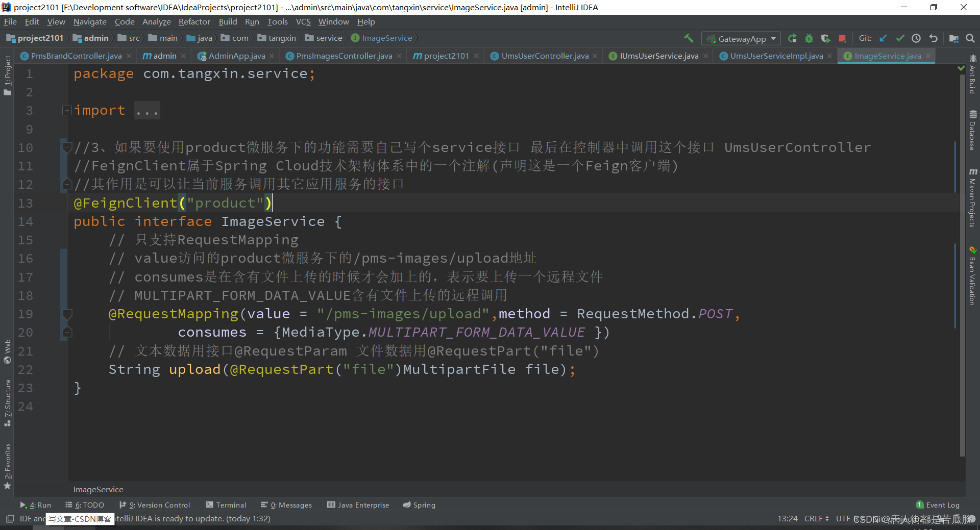Rerun GatewayApp with the green rerun icon

792,38
